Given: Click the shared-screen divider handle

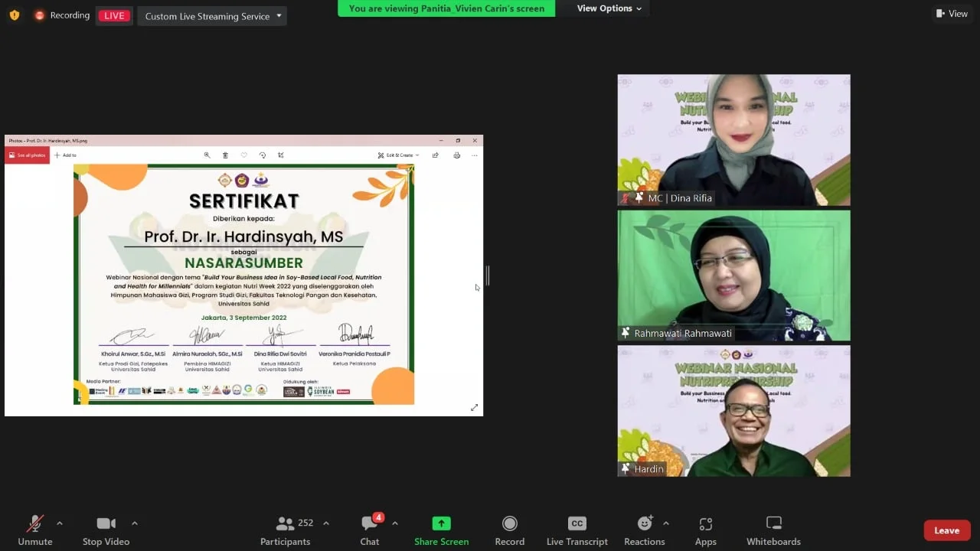Looking at the screenshot, I should click(488, 275).
